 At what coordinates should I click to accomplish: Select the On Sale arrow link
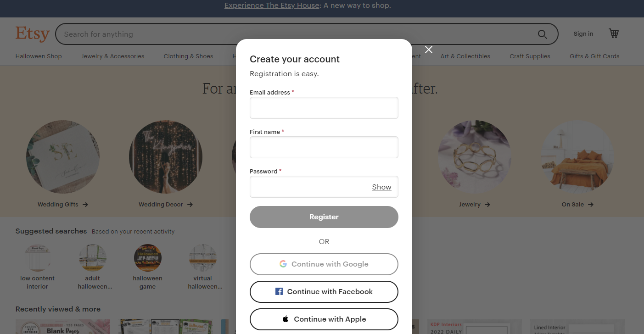click(x=577, y=205)
